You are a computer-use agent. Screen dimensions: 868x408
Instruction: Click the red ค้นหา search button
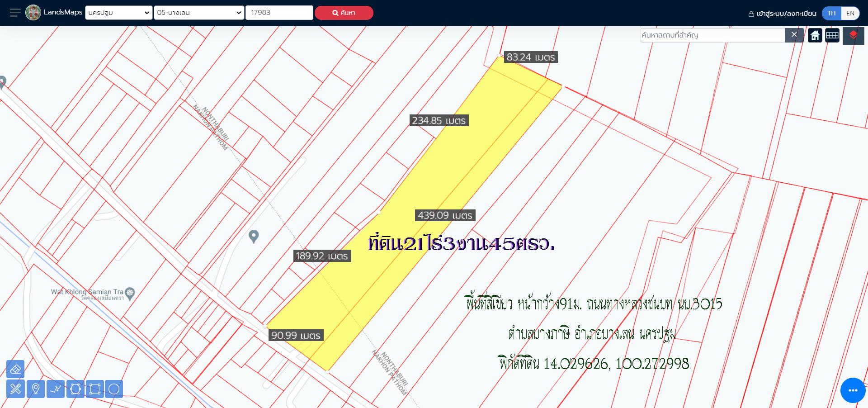click(x=344, y=13)
